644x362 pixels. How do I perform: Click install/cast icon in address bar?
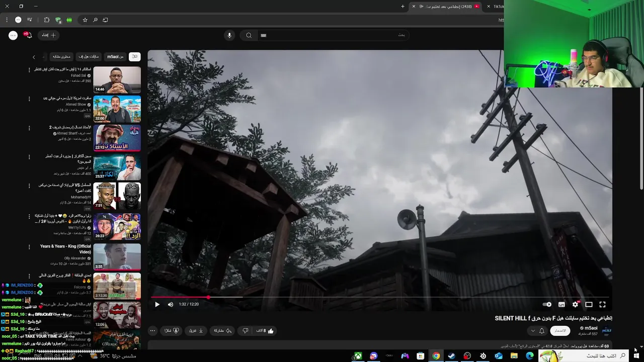105,20
